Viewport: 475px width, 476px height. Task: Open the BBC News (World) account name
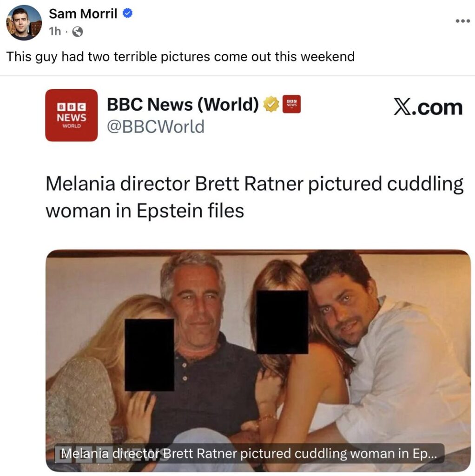[183, 105]
